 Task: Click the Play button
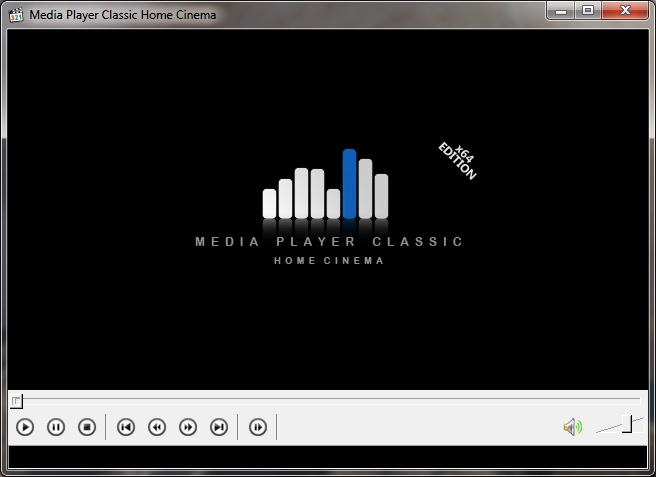pos(25,427)
